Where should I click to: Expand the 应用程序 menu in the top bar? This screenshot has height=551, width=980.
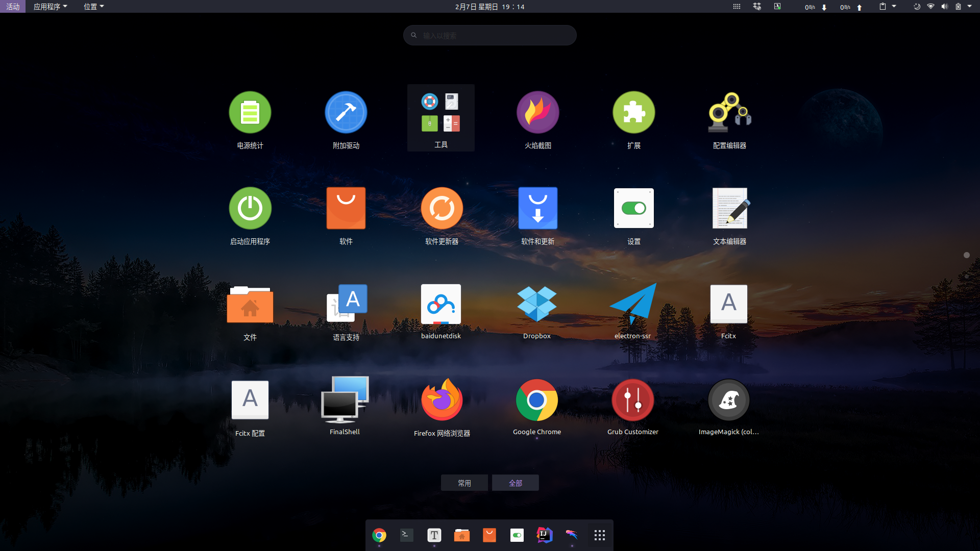point(50,7)
